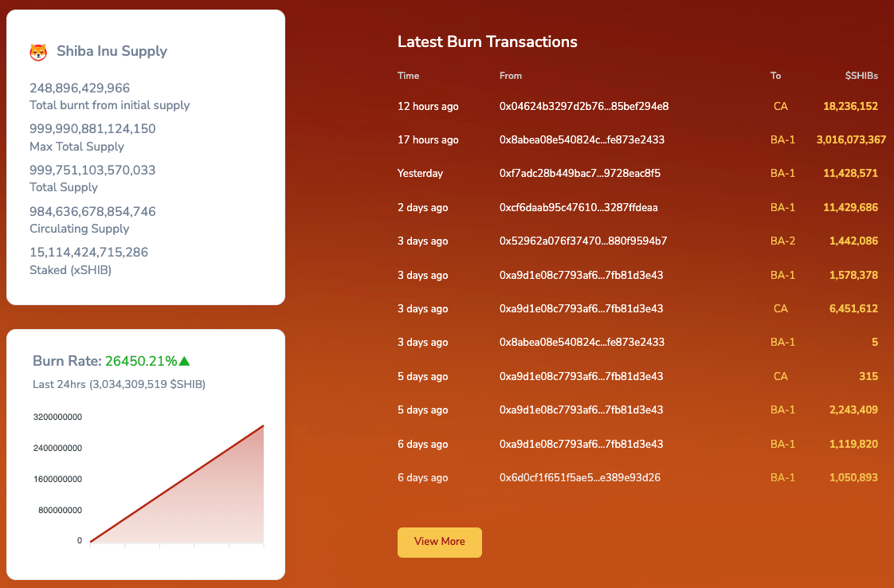Click the Yesterday timestamp
The image size is (894, 588).
click(x=420, y=174)
